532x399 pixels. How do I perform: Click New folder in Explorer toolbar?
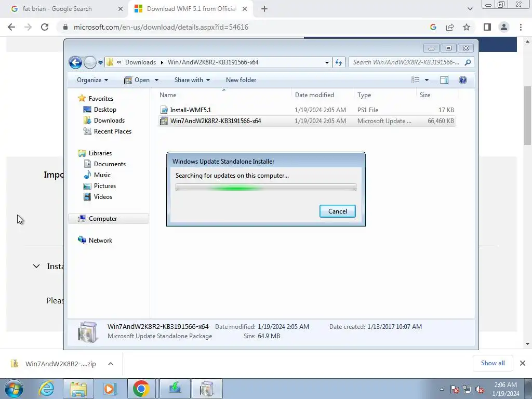pyautogui.click(x=241, y=80)
